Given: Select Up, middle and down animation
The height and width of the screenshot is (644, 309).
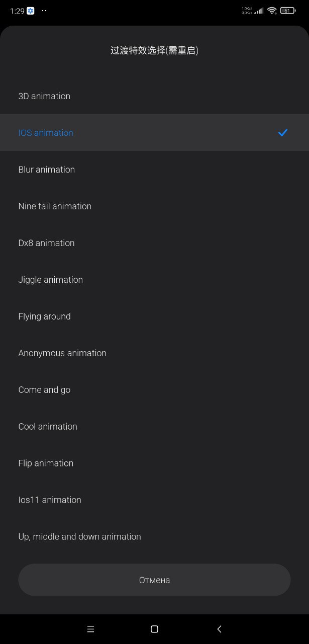Looking at the screenshot, I should [154, 537].
